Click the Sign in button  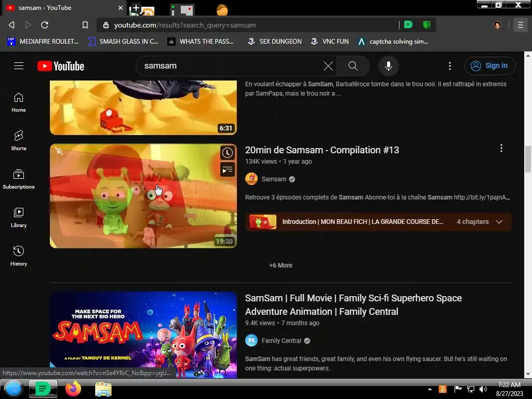(489, 66)
